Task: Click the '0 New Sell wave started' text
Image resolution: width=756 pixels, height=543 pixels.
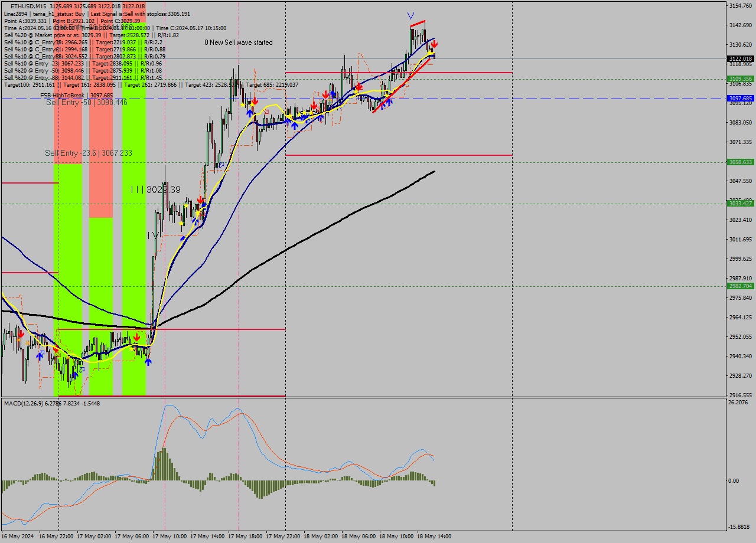Action: pyautogui.click(x=239, y=42)
